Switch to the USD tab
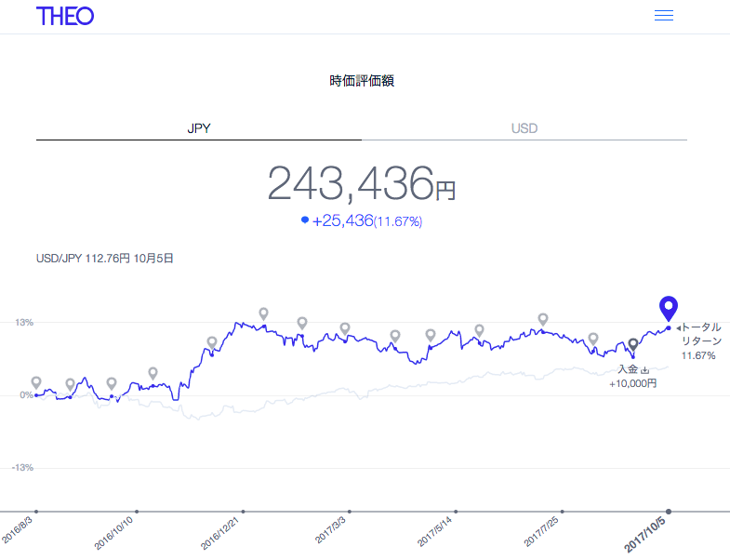Screen dimensions: 730x560 (x=524, y=128)
